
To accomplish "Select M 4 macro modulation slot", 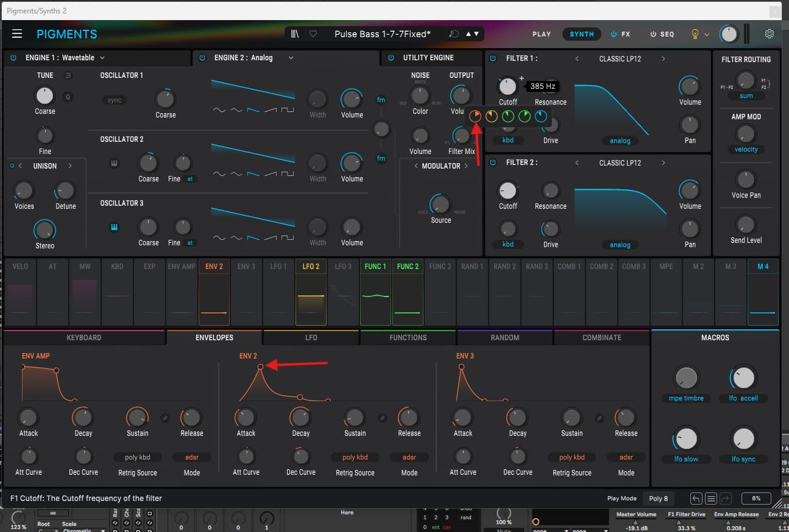I will click(x=763, y=292).
